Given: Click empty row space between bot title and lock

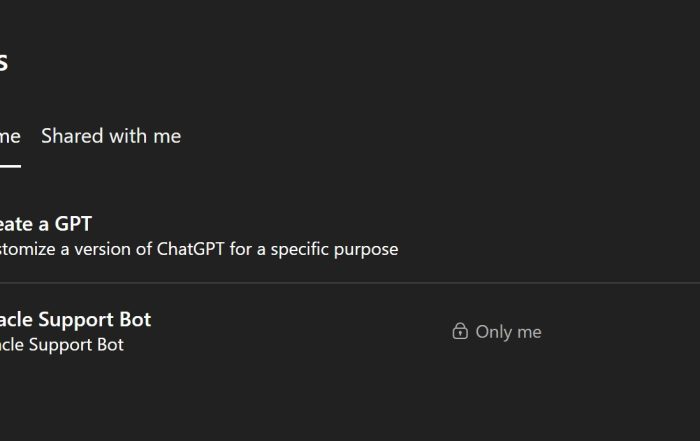Looking at the screenshot, I should [300, 331].
